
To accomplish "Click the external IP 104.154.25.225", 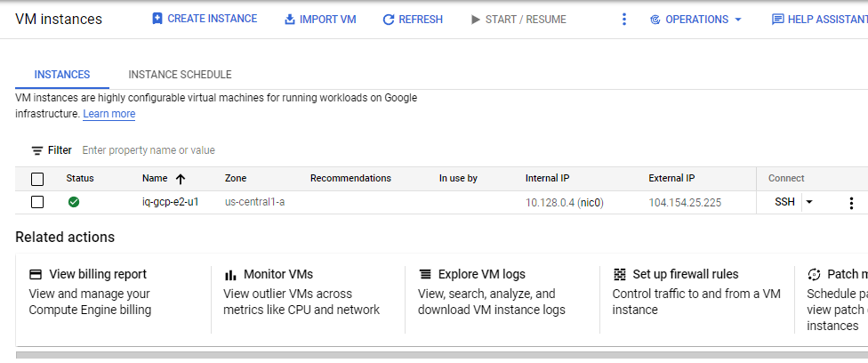I will (685, 203).
